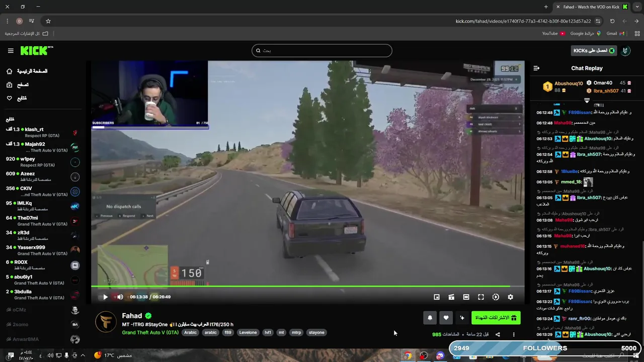Open 3bdulla channel in sidebar

point(42,295)
